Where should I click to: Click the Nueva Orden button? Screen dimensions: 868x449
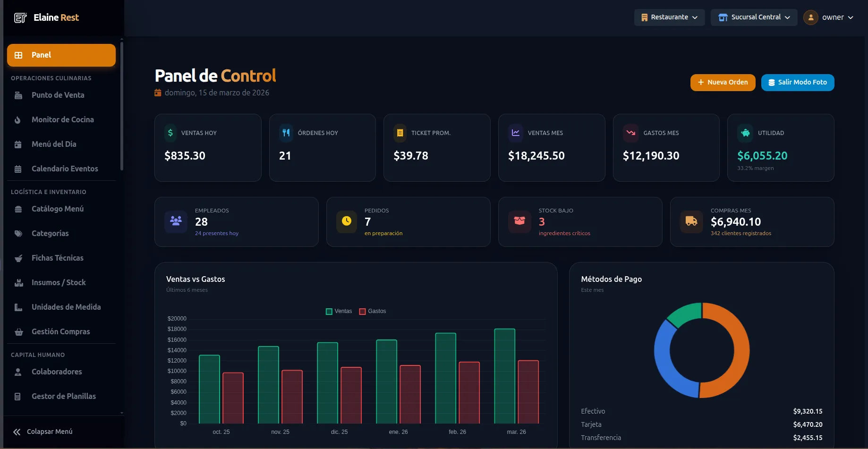(x=723, y=83)
